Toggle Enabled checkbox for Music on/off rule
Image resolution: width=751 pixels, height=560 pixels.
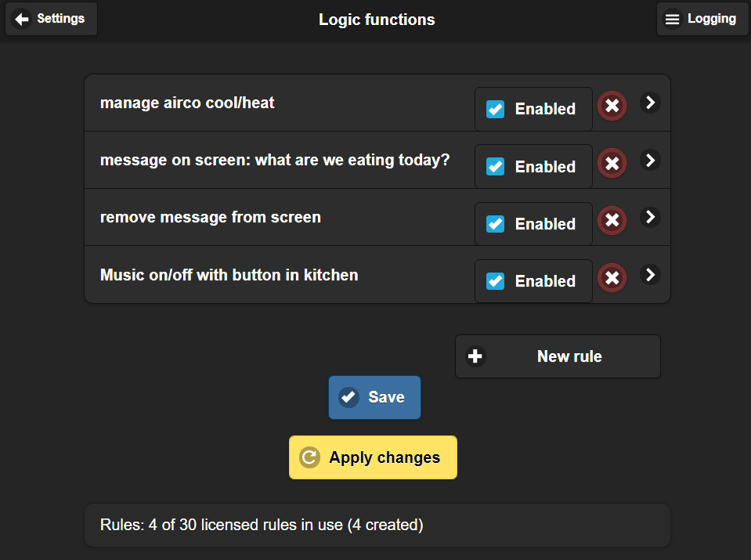[495, 281]
